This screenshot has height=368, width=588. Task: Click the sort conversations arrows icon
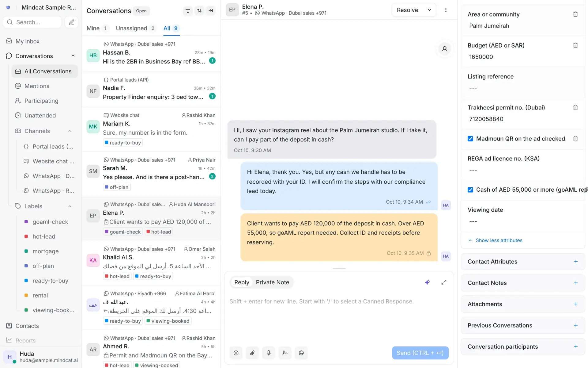point(199,11)
